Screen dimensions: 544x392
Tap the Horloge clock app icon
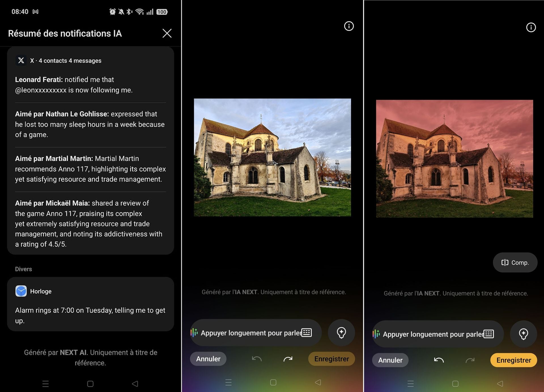pyautogui.click(x=21, y=291)
